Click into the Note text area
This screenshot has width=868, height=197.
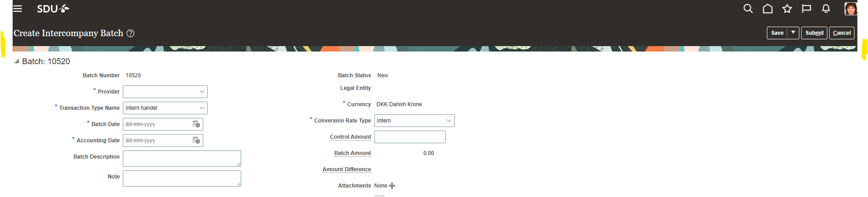182,178
